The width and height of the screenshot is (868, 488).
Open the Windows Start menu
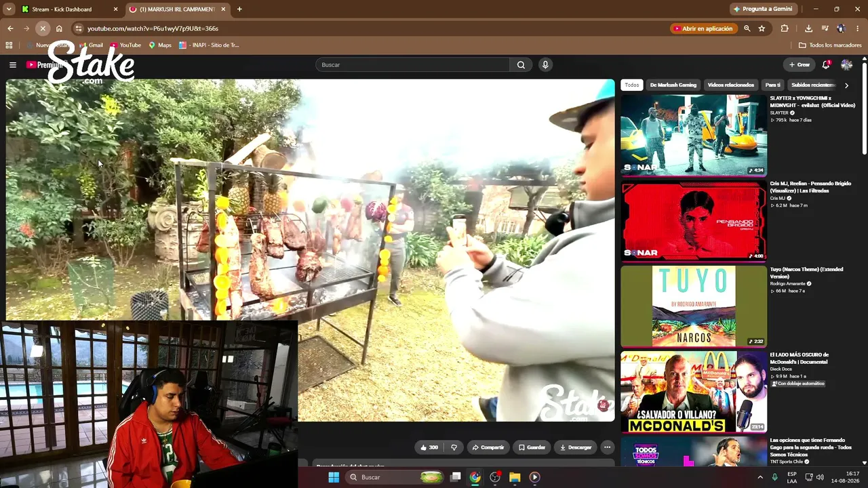point(334,477)
